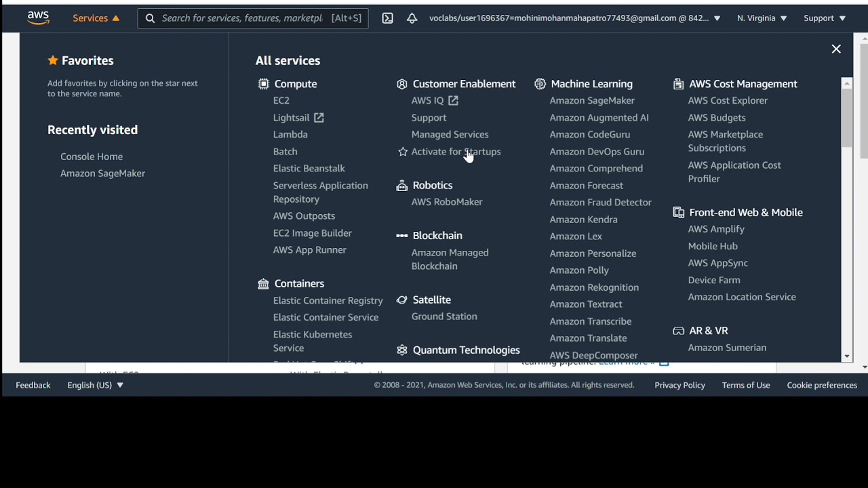868x488 pixels.
Task: Click the Compute category icon
Action: [263, 84]
